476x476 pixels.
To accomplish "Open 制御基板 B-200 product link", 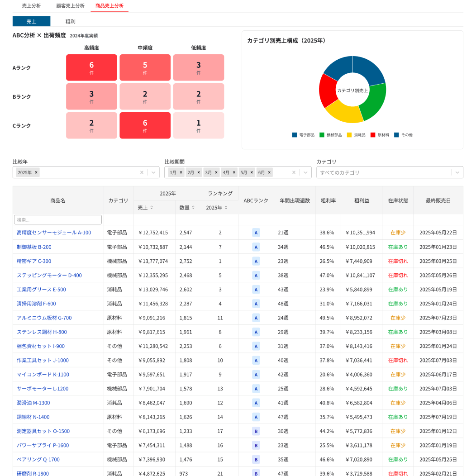I will pyautogui.click(x=34, y=247).
